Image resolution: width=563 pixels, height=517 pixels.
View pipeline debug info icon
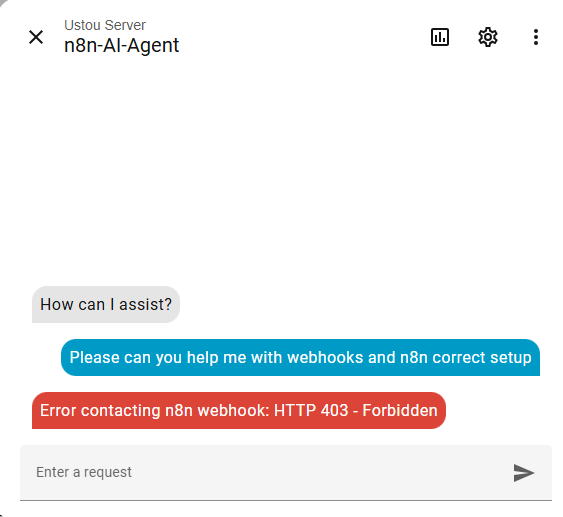click(x=439, y=37)
